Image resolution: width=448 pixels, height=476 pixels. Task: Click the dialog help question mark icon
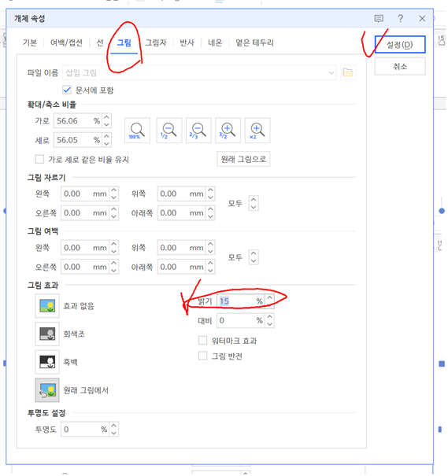(401, 19)
